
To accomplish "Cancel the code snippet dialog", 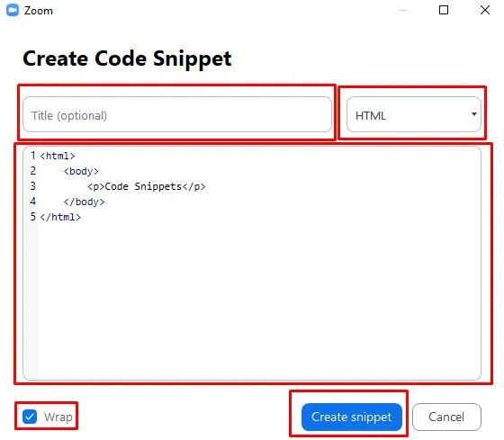I will [x=446, y=417].
